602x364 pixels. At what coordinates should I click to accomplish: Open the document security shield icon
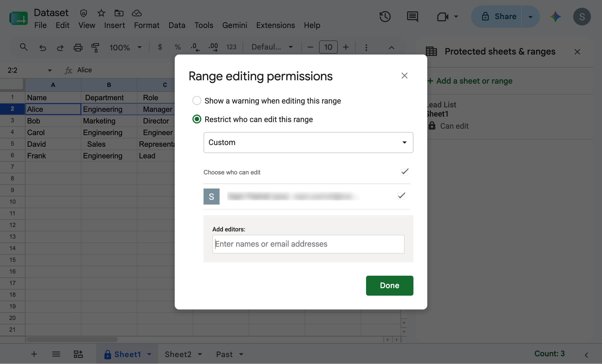tap(83, 13)
